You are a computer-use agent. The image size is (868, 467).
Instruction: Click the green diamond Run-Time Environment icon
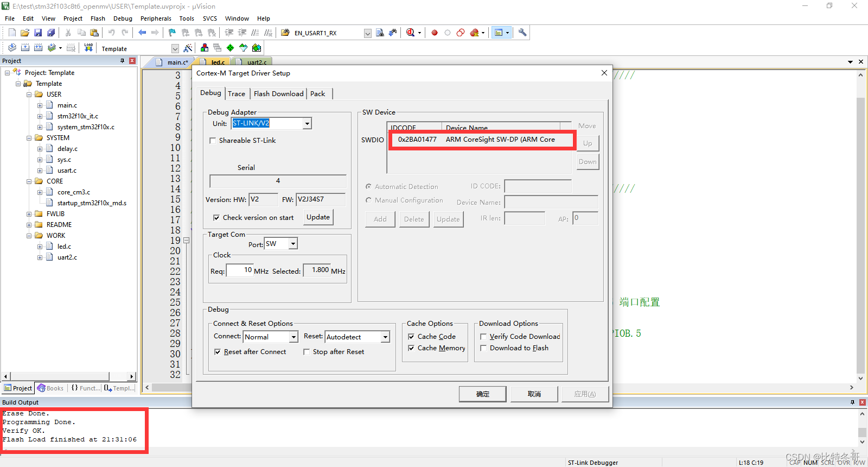tap(231, 48)
